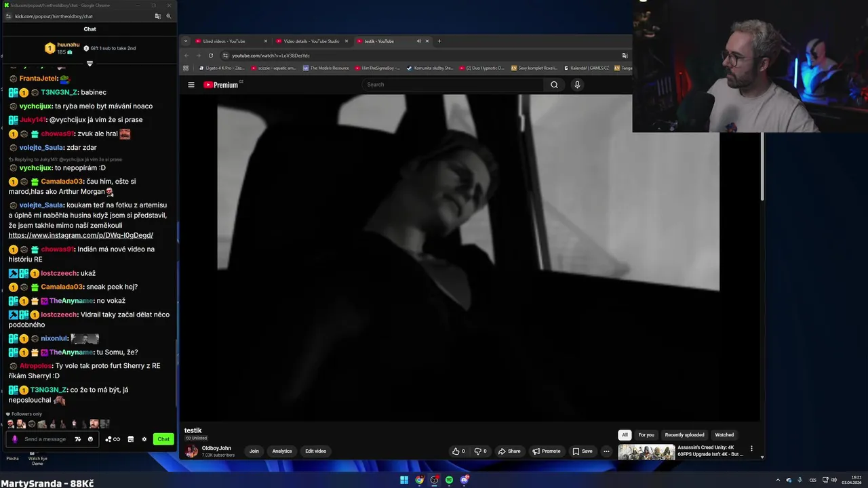Click the YouTube search magnifier button

point(554,85)
